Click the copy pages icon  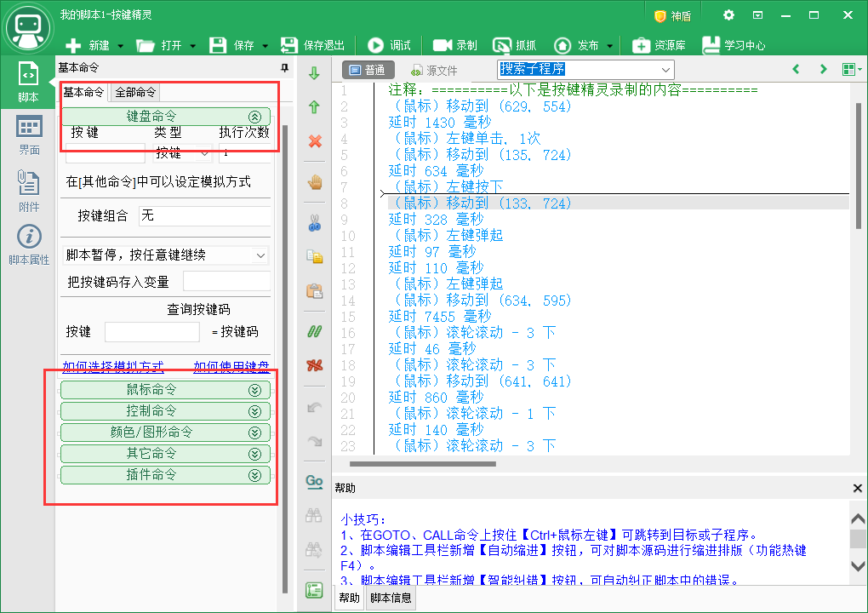click(314, 256)
